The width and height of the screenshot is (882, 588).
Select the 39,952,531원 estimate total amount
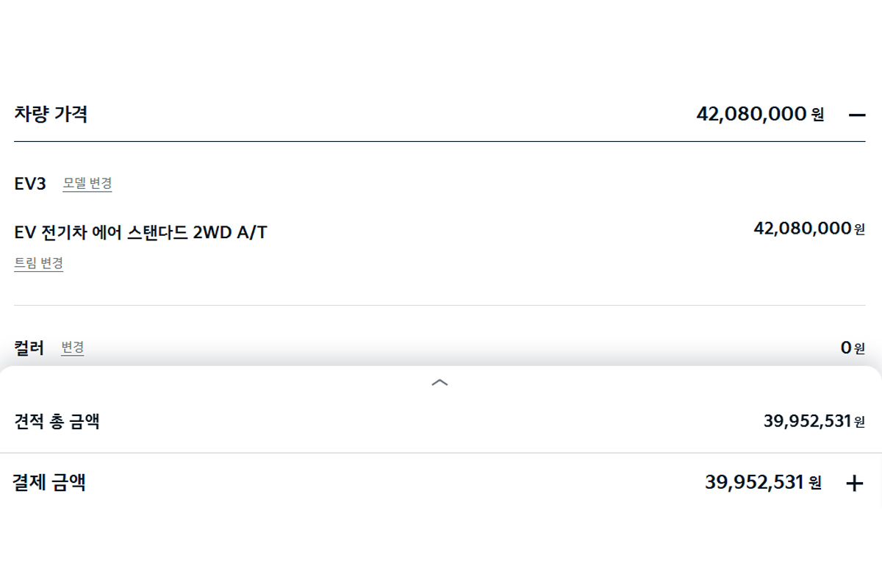pyautogui.click(x=814, y=421)
